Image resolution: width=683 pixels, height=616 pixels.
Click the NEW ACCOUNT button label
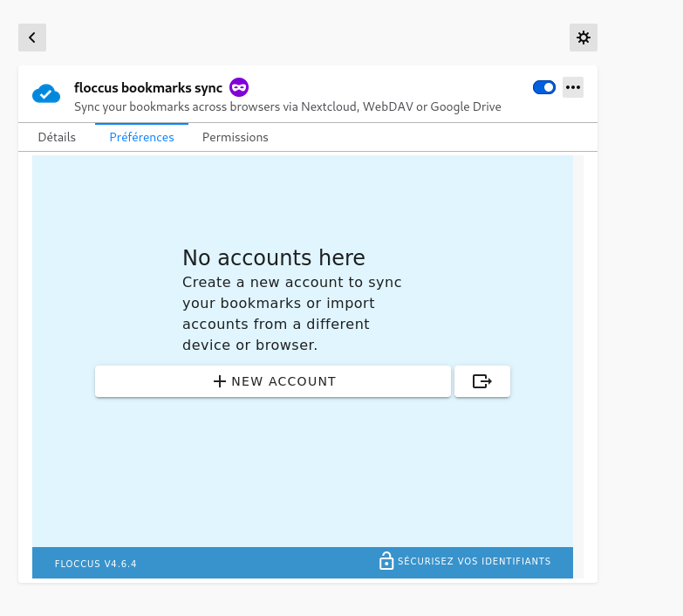[283, 381]
